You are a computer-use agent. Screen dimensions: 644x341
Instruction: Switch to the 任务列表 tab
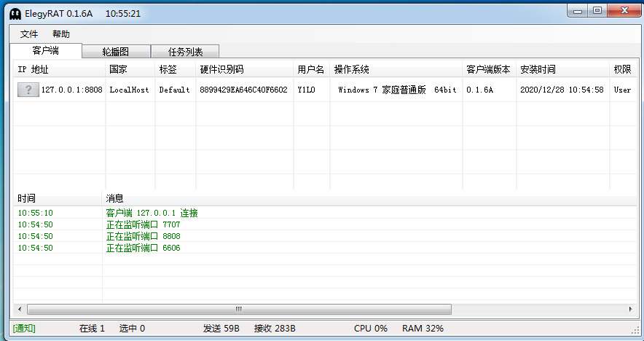click(185, 52)
